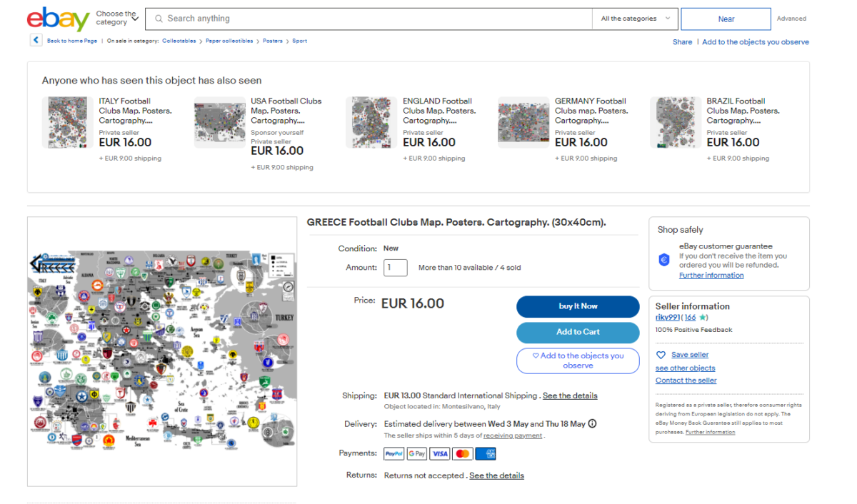The height and width of the screenshot is (504, 857).
Task: Click the Amount quantity field
Action: click(x=396, y=268)
